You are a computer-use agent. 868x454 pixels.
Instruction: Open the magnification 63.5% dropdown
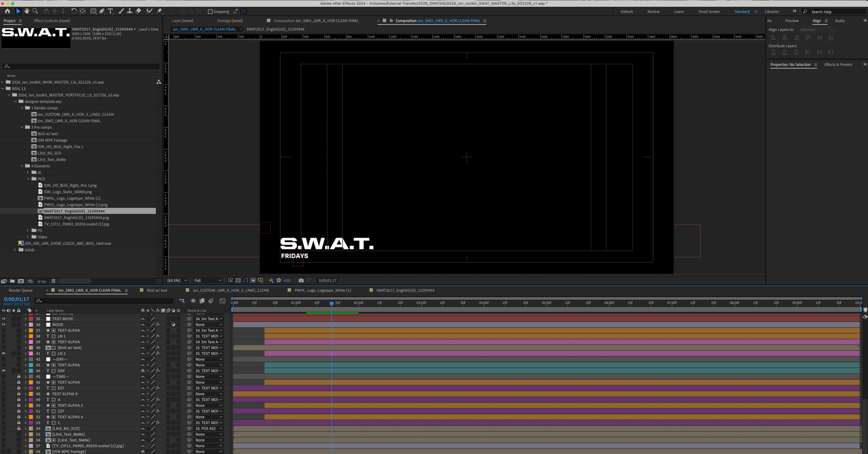pyautogui.click(x=177, y=280)
